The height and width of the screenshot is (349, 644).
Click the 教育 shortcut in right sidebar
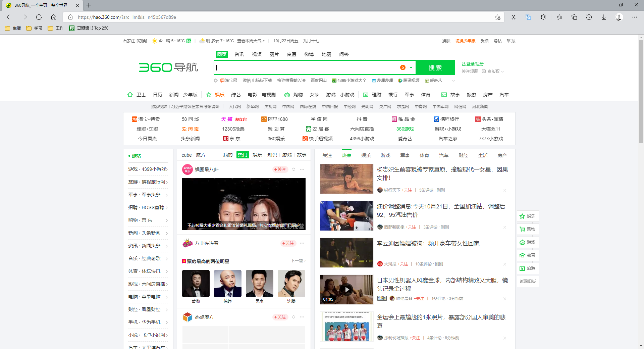528,255
